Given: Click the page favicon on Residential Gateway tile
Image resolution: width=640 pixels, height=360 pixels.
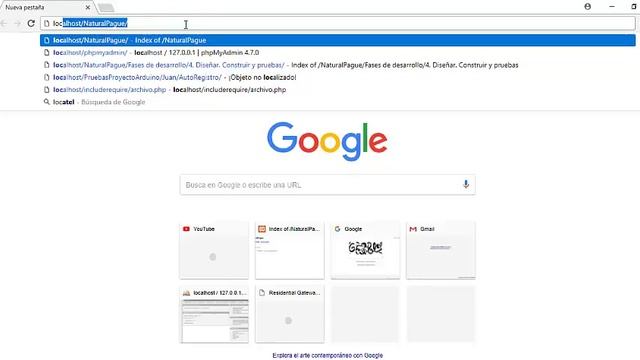Looking at the screenshot, I should 262,293.
